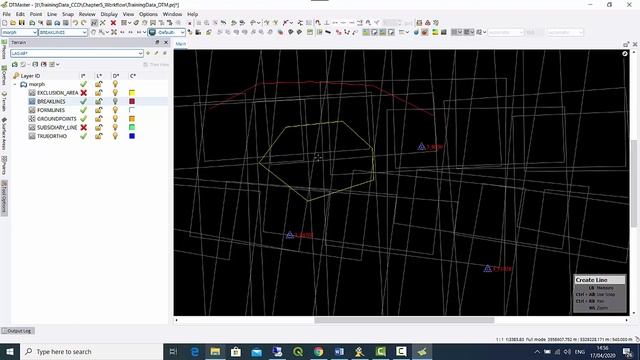Open the first disabled combo box on toolbar right
The width and height of the screenshot is (640, 360).
tap(506, 32)
